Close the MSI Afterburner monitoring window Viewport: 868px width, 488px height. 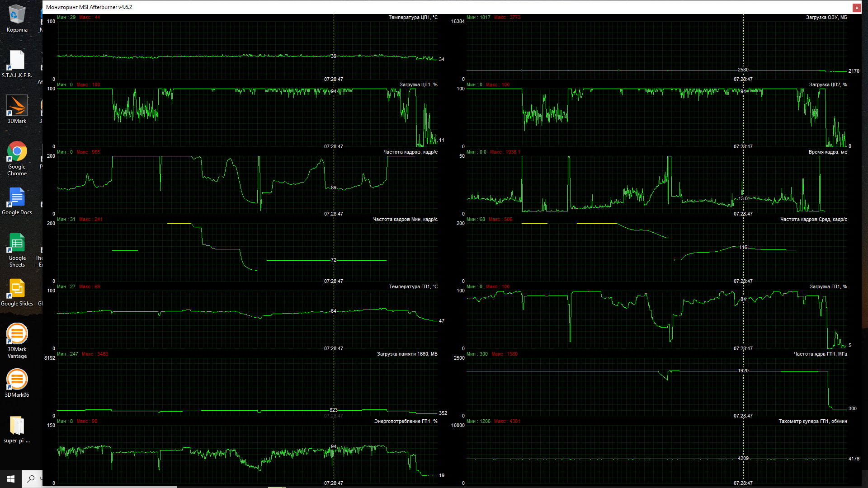coord(856,7)
